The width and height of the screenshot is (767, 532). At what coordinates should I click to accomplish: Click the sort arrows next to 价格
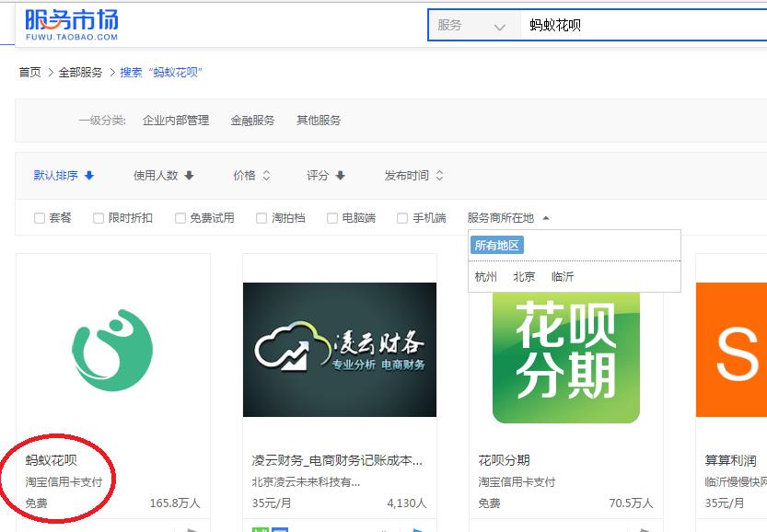[x=267, y=175]
